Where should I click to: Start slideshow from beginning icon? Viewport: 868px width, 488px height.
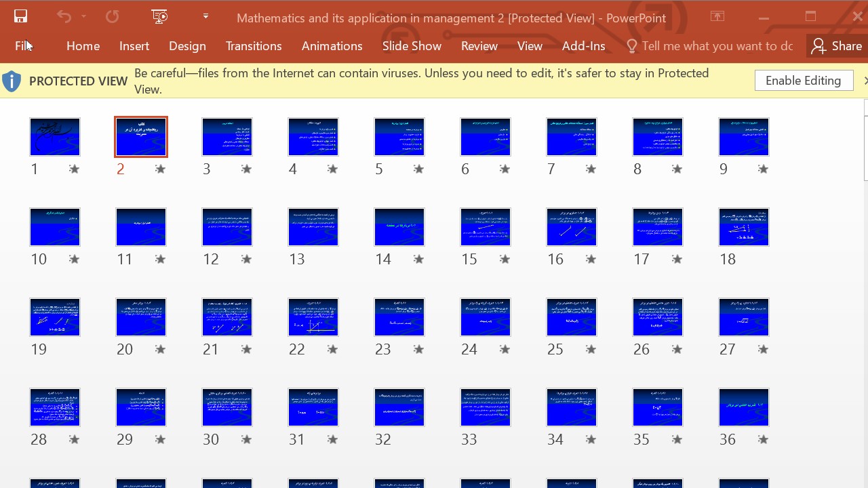(160, 17)
